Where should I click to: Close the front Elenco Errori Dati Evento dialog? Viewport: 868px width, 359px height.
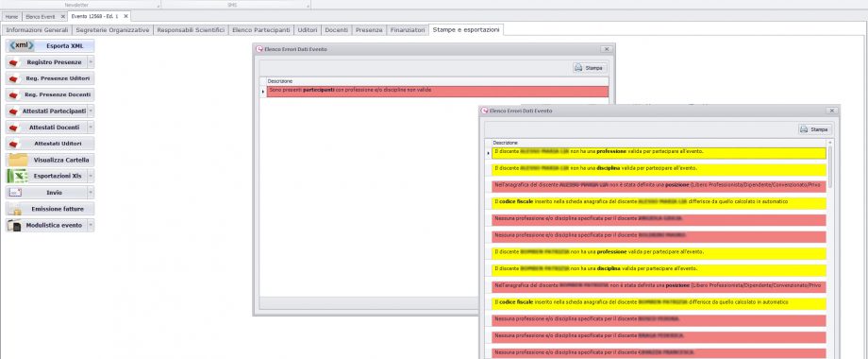pos(831,111)
